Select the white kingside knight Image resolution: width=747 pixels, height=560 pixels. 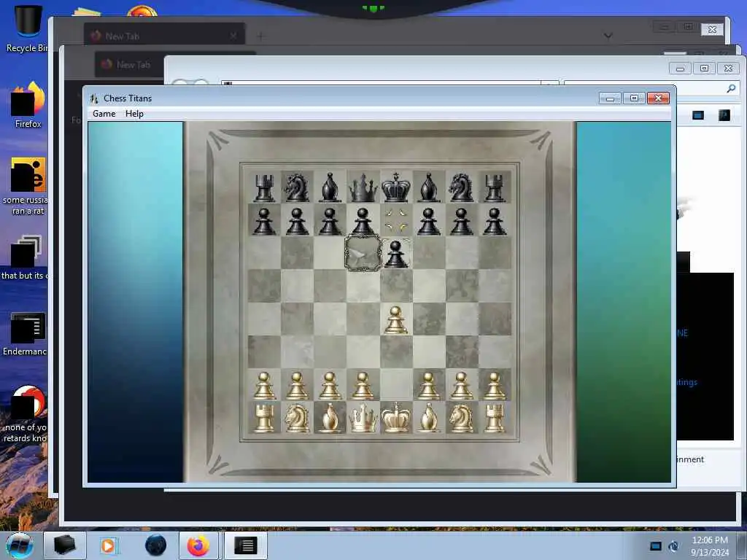click(x=461, y=418)
